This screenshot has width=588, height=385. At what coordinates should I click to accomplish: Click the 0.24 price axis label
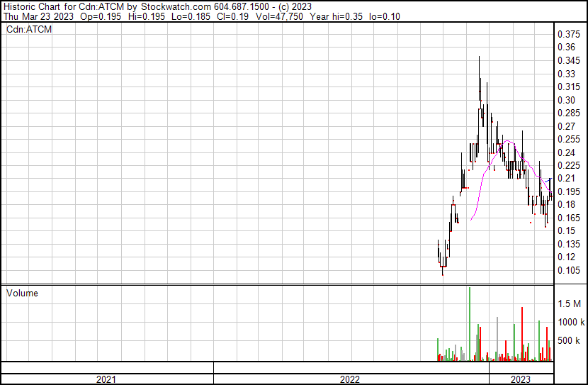click(x=566, y=152)
